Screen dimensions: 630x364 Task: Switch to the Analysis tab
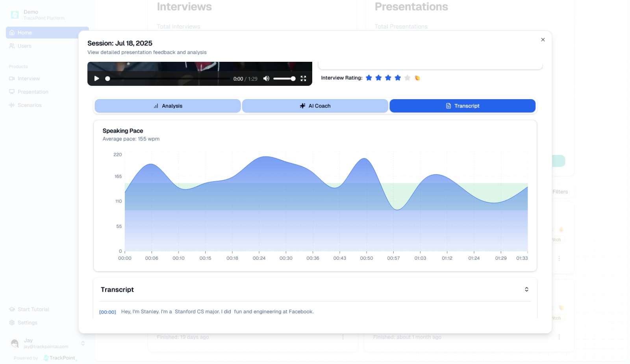point(168,106)
